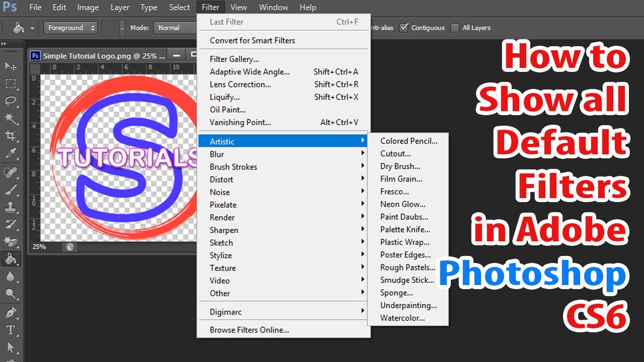
Task: Open the Foreground fill source dropdown
Action: (70, 28)
